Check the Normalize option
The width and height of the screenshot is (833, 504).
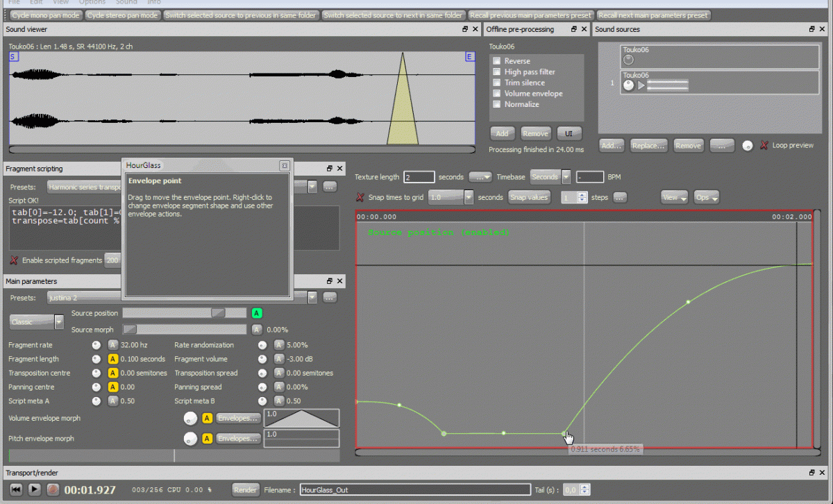(496, 104)
